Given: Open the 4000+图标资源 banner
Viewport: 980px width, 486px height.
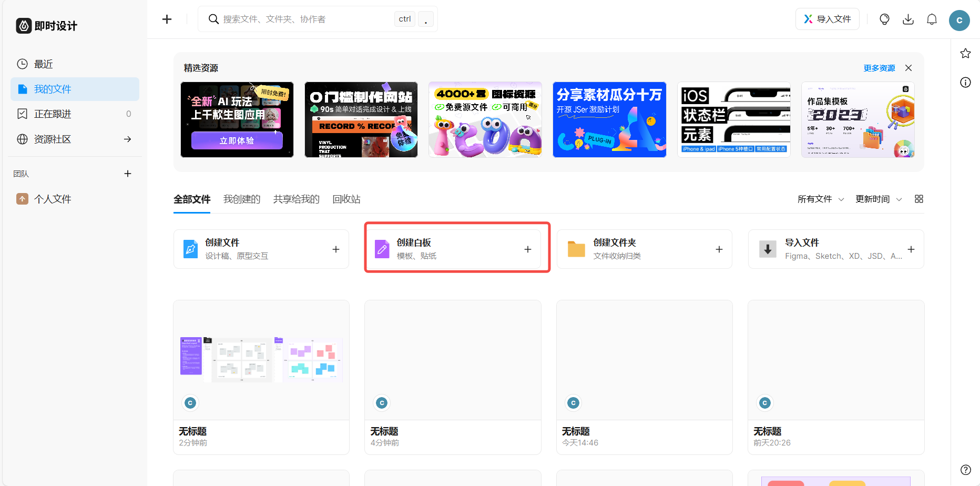Looking at the screenshot, I should click(x=485, y=119).
